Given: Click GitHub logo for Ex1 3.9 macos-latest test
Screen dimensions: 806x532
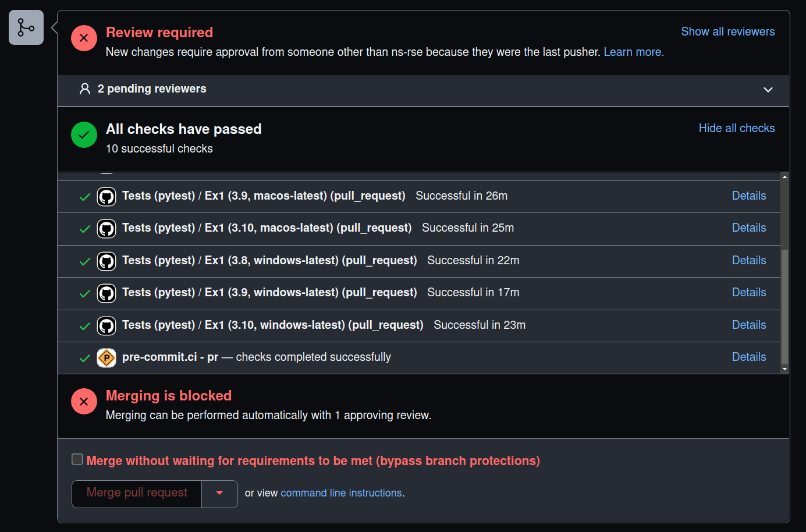Looking at the screenshot, I should pyautogui.click(x=106, y=197).
